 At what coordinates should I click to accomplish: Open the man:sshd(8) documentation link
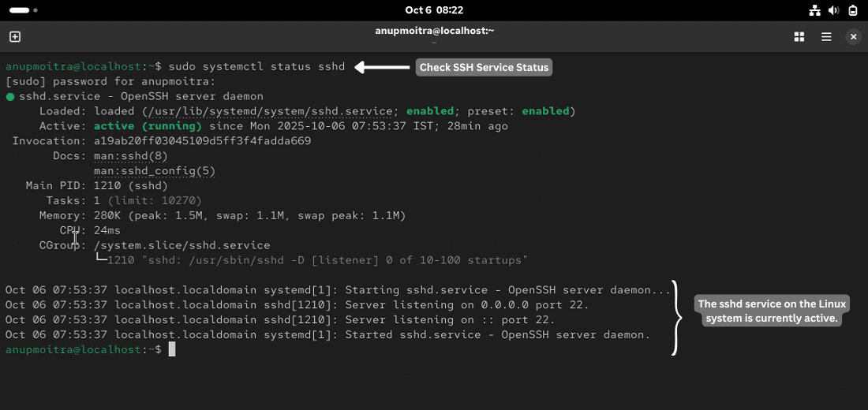tap(130, 156)
